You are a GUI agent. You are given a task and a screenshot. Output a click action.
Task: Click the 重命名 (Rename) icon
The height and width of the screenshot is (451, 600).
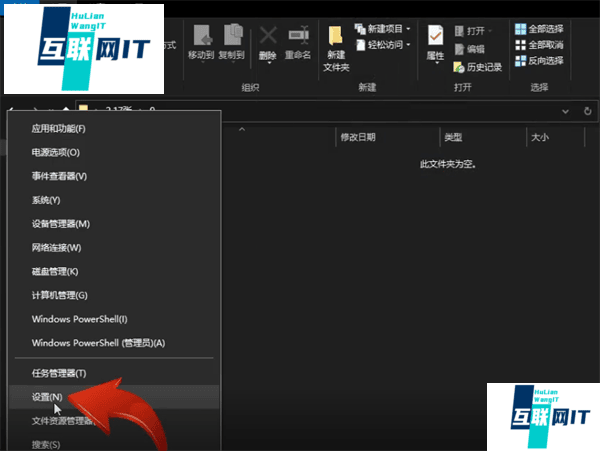coord(297,40)
